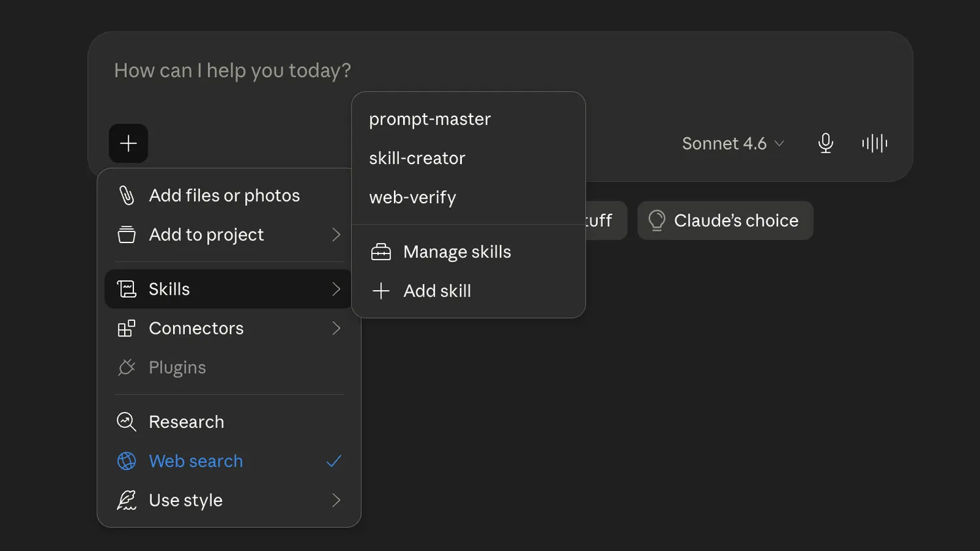Open the Skills menu entry
The height and width of the screenshot is (551, 980).
coord(229,289)
